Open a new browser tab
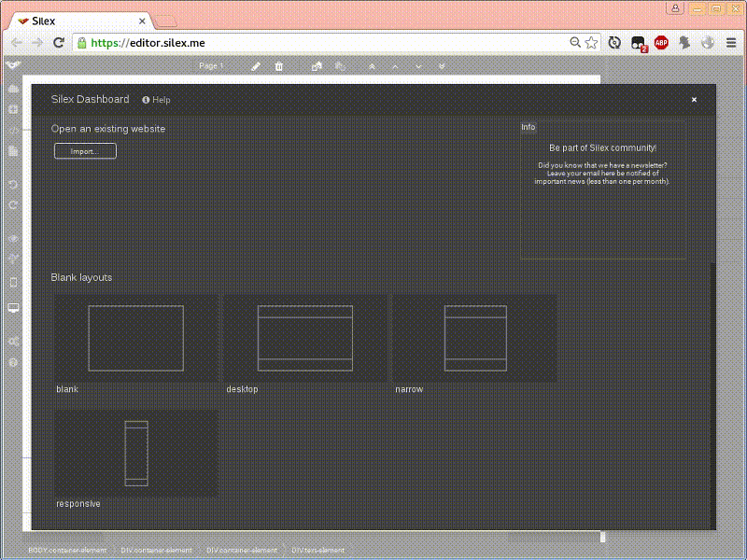Image resolution: width=747 pixels, height=560 pixels. 166,21
